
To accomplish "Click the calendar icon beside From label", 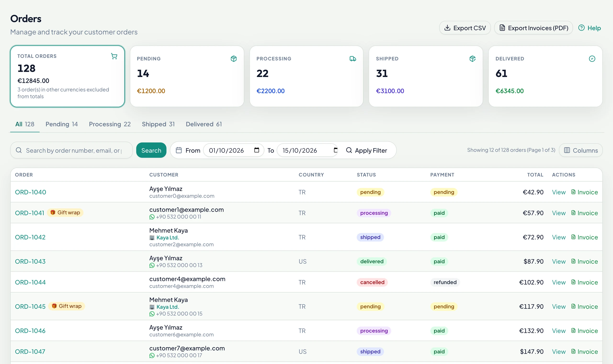I will tap(179, 150).
